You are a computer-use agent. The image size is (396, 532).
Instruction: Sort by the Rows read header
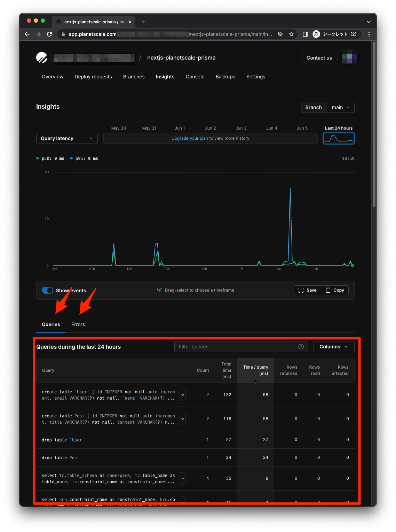coord(315,370)
